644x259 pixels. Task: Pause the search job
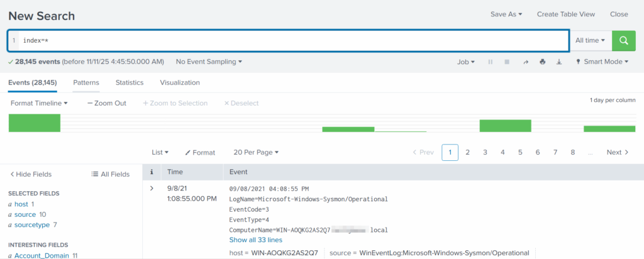point(490,62)
